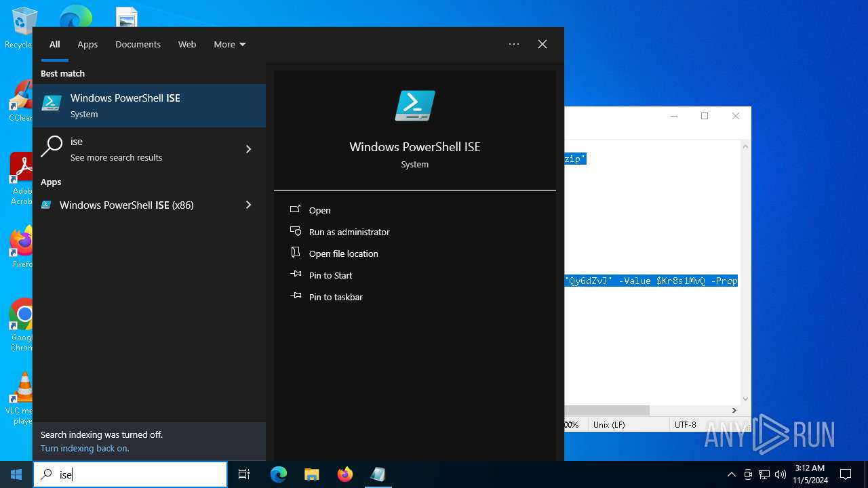Screen dimensions: 868x488
Task: Click the Pin to Start pin icon
Action: click(x=296, y=274)
